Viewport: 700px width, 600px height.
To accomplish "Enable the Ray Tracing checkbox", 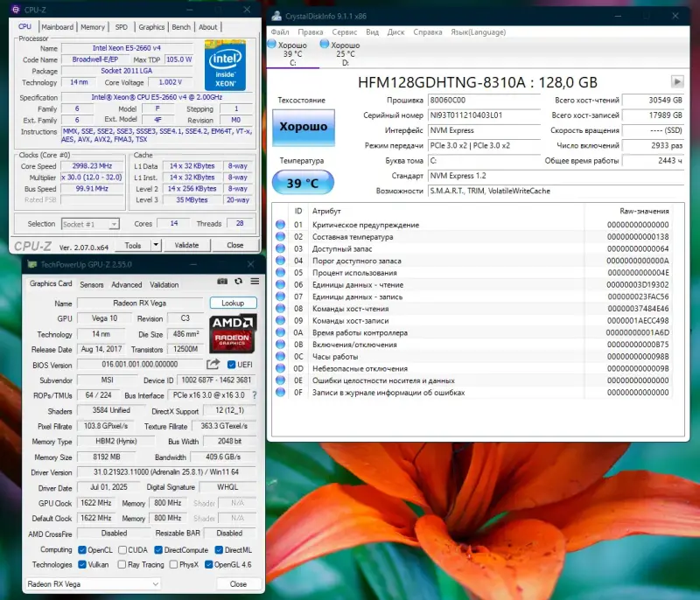I will (x=120, y=564).
